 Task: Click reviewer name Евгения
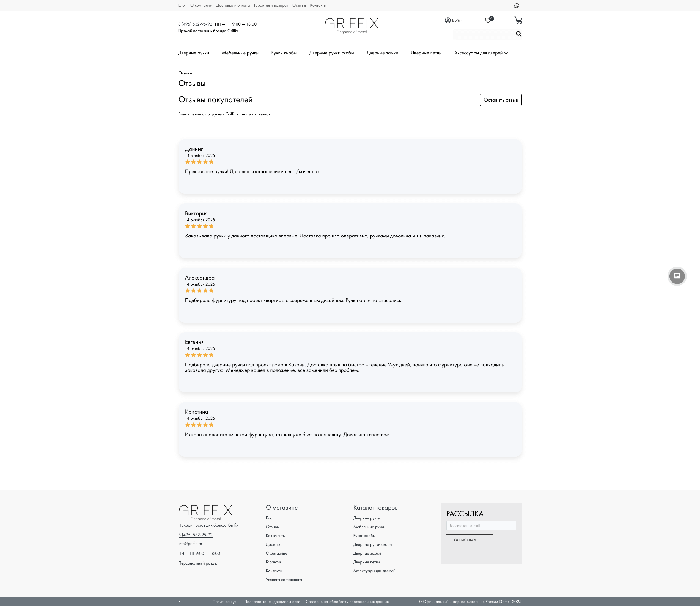pos(194,342)
